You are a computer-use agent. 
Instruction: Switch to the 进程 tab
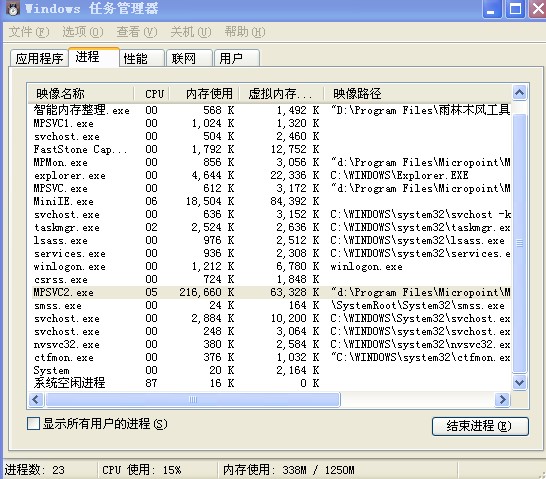pos(94,57)
